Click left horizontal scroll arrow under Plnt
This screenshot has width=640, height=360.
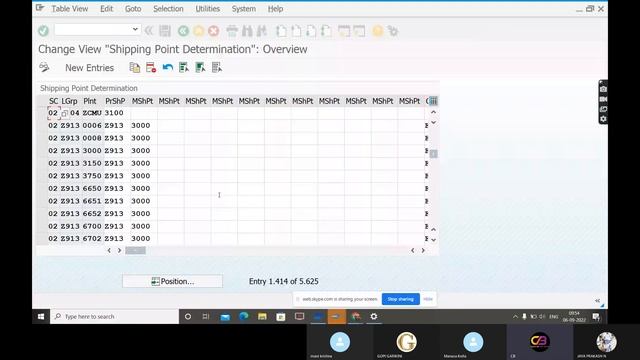click(x=109, y=250)
